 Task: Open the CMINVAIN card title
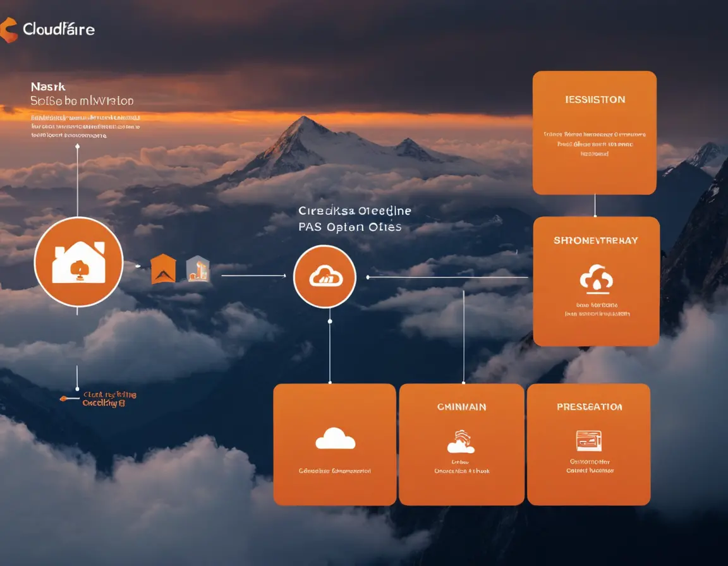(461, 407)
